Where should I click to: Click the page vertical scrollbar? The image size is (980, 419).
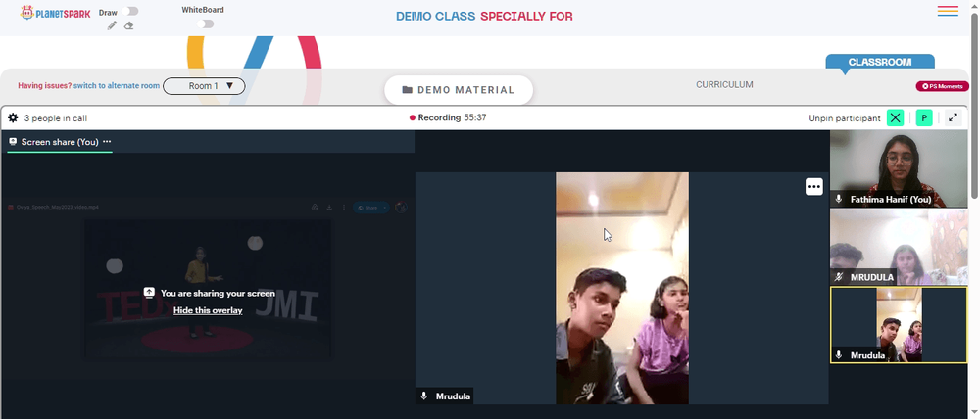pos(974,106)
